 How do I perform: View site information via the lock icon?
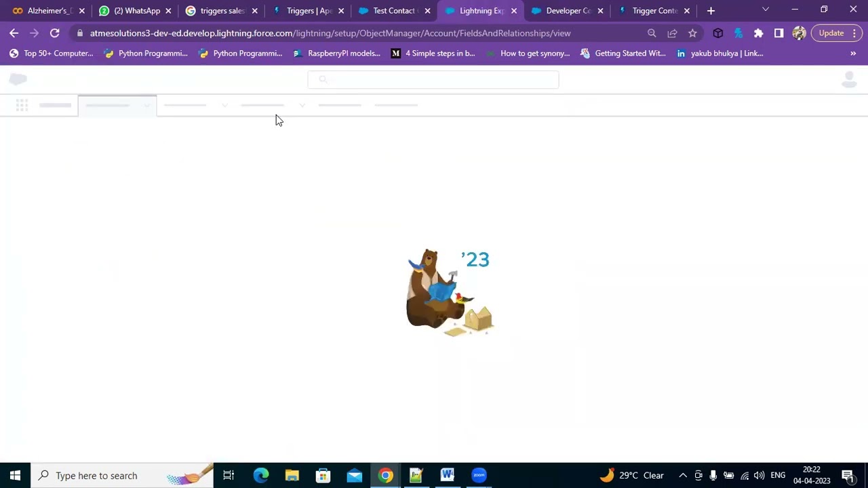pos(80,33)
